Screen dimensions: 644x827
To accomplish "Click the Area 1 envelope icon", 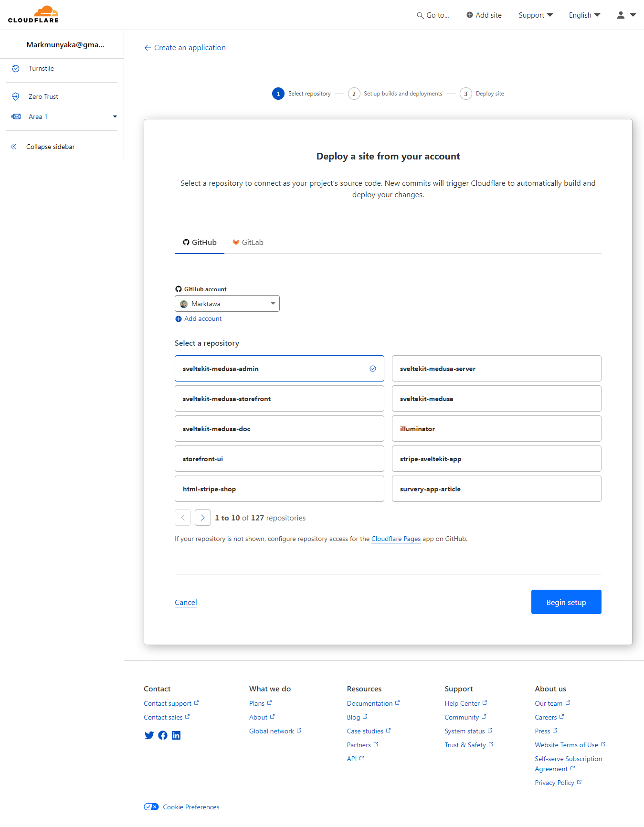I will pyautogui.click(x=16, y=117).
